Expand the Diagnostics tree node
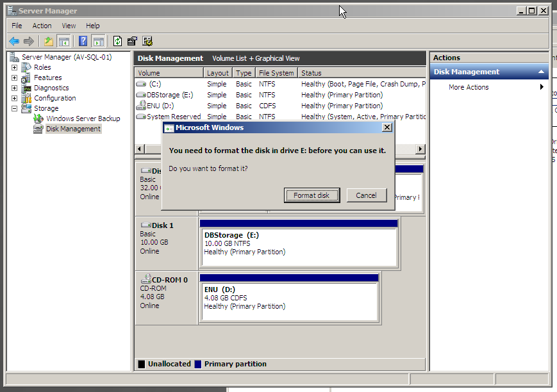This screenshot has width=557, height=392. pyautogui.click(x=14, y=88)
